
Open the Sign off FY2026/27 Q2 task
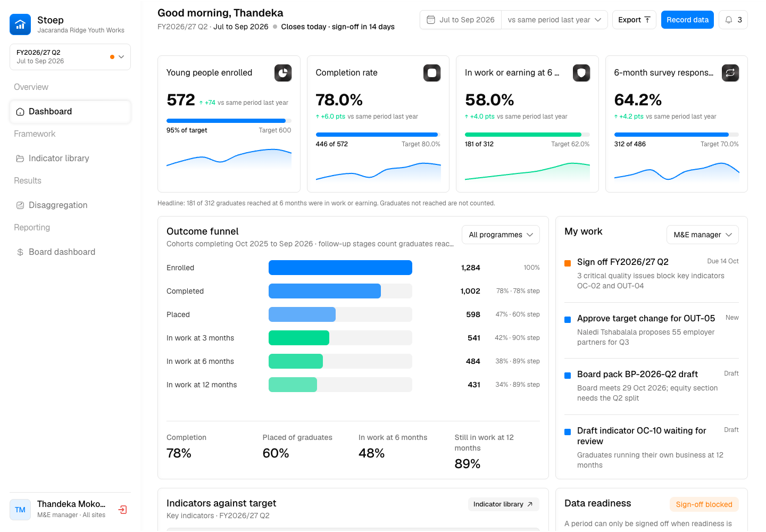(x=652, y=274)
